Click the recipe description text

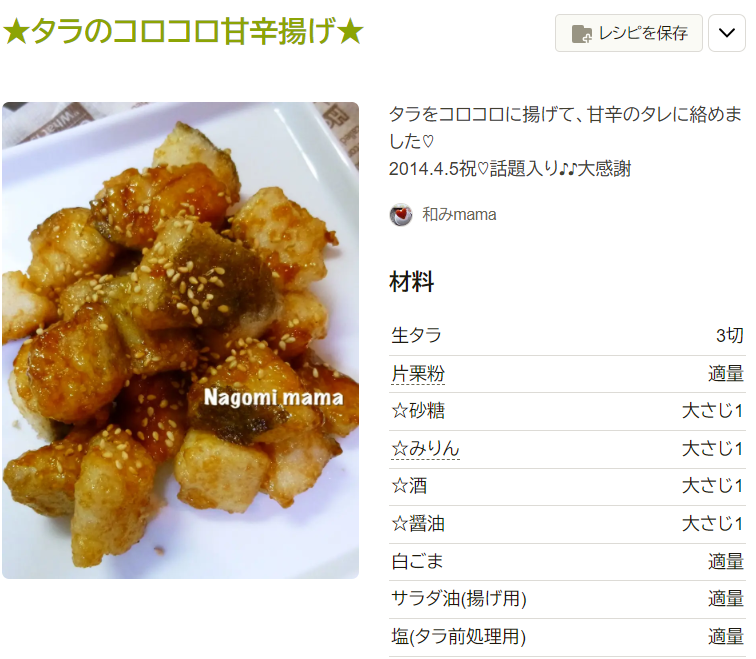(x=565, y=141)
